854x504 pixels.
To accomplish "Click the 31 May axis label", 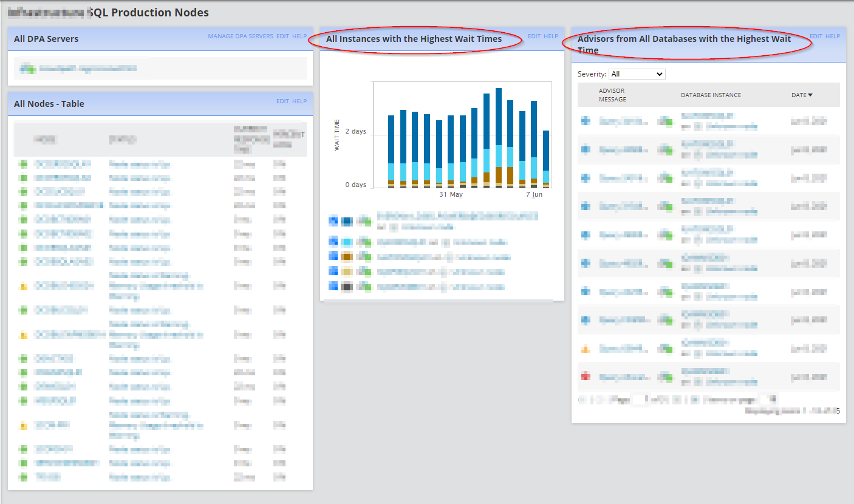I will (x=451, y=195).
